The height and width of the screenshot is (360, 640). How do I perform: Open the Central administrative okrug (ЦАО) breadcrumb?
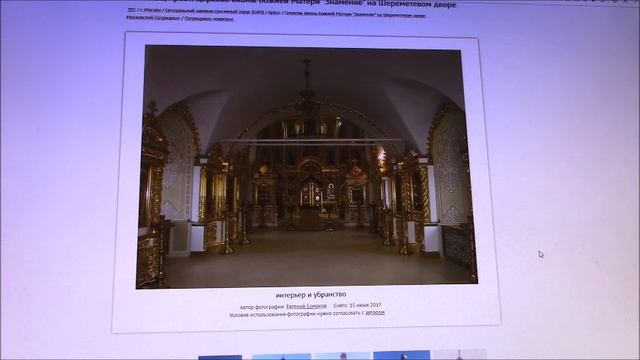coord(214,11)
